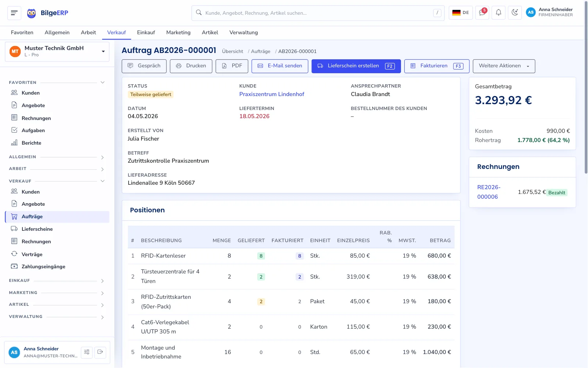Open the Praxiszentrum Lindenhof customer link
This screenshot has width=588, height=368.
coord(272,94)
